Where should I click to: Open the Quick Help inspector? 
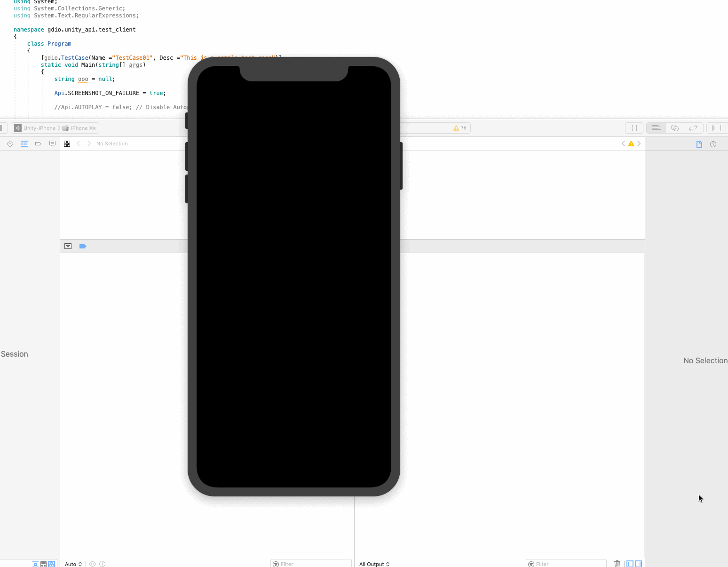[x=713, y=144]
